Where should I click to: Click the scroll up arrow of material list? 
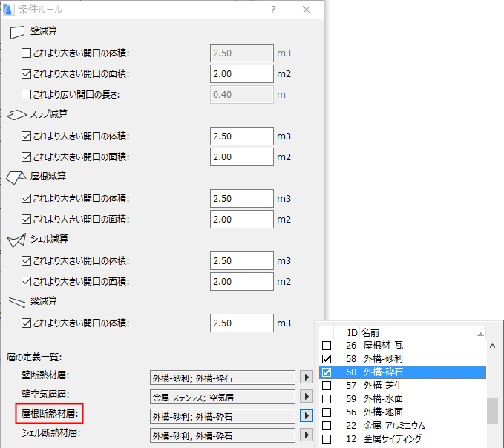492,346
